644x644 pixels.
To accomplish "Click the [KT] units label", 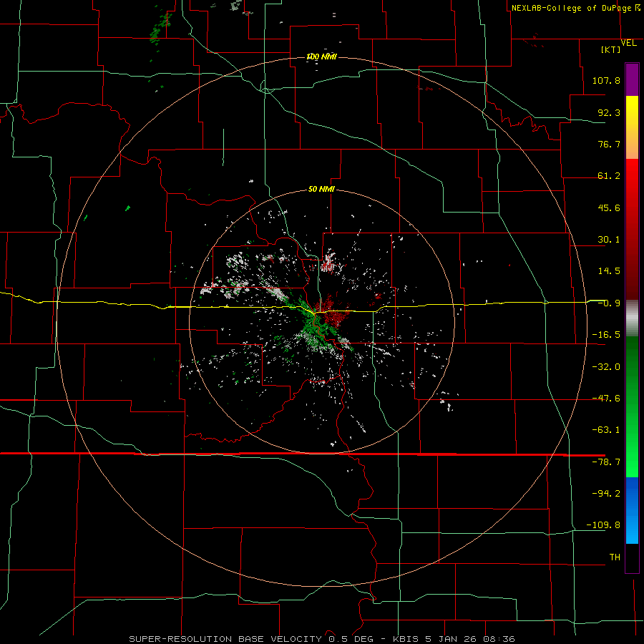I will click(610, 49).
